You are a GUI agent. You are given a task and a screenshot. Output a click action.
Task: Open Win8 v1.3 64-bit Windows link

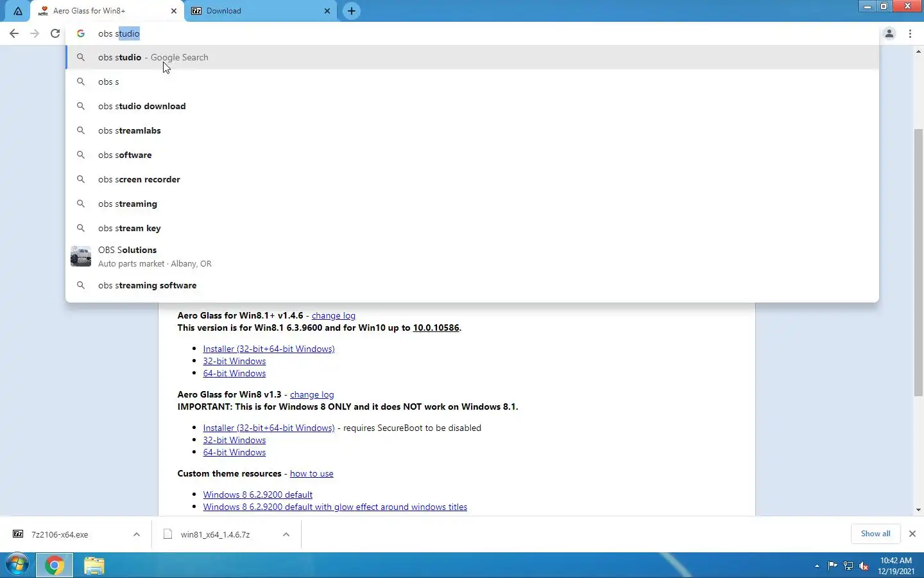coord(234,452)
